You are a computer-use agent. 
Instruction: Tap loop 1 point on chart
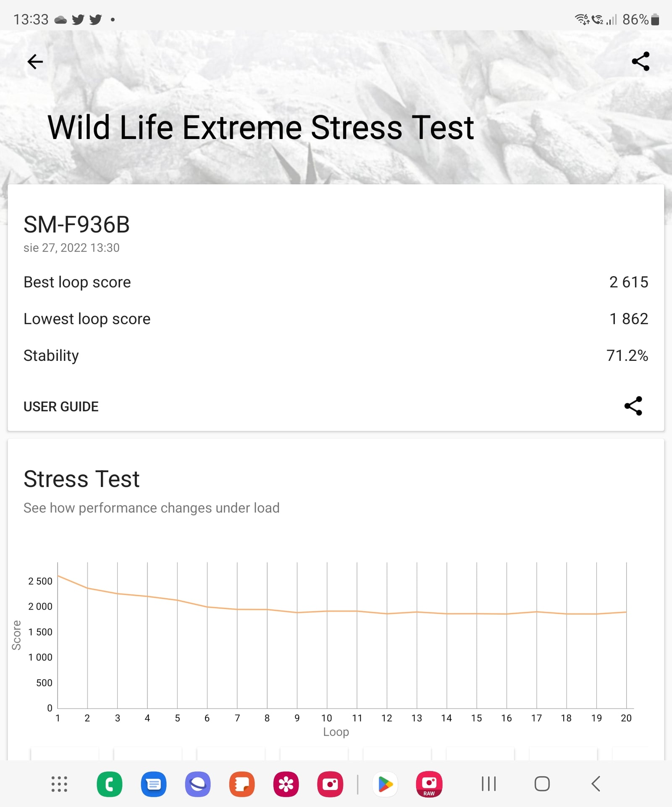click(58, 576)
